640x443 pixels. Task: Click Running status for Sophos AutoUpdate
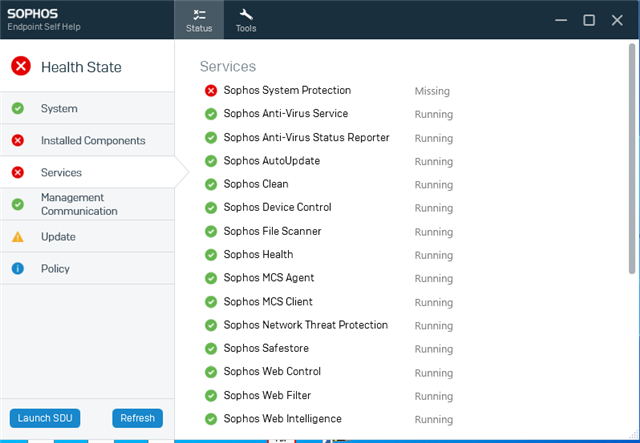[x=434, y=162]
